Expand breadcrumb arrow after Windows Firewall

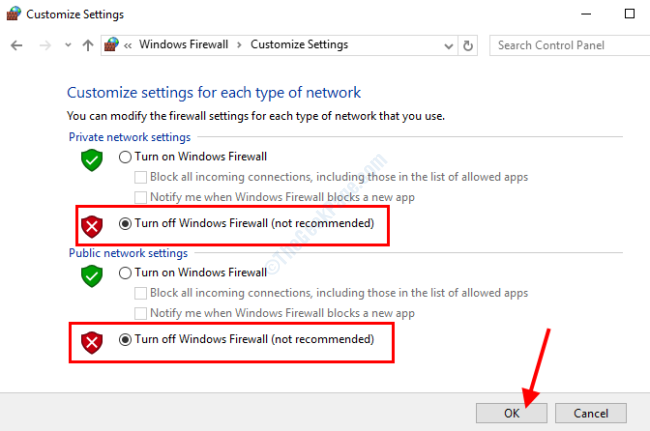pos(239,45)
